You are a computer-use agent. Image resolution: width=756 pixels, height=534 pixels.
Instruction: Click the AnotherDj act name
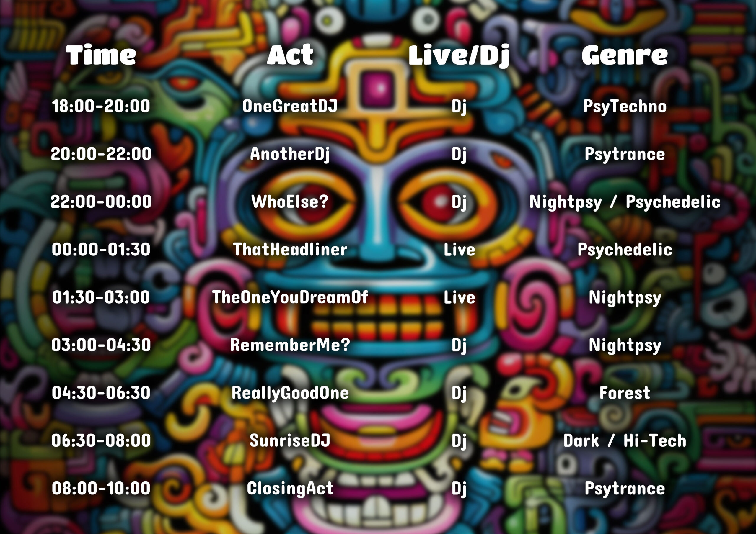290,154
